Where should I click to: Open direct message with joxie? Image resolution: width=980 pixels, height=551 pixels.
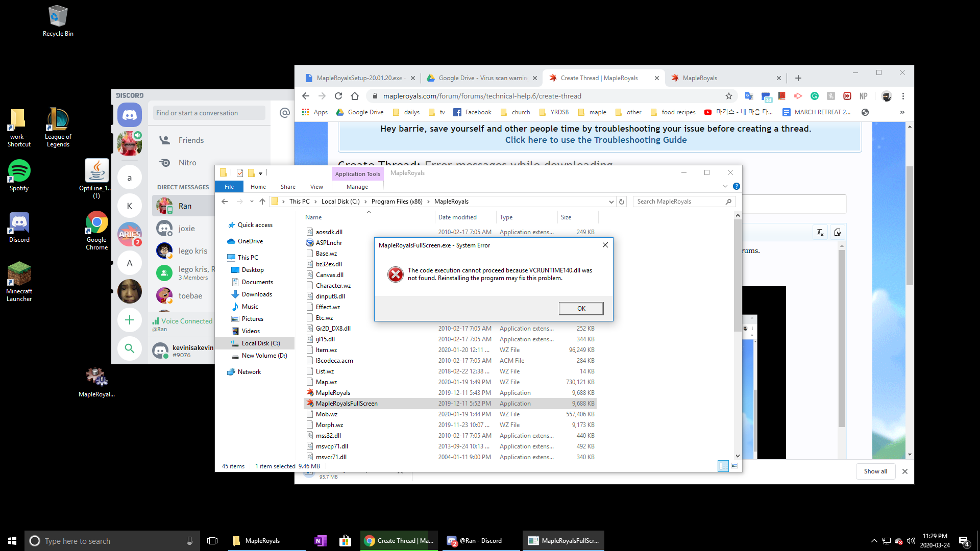tap(186, 229)
